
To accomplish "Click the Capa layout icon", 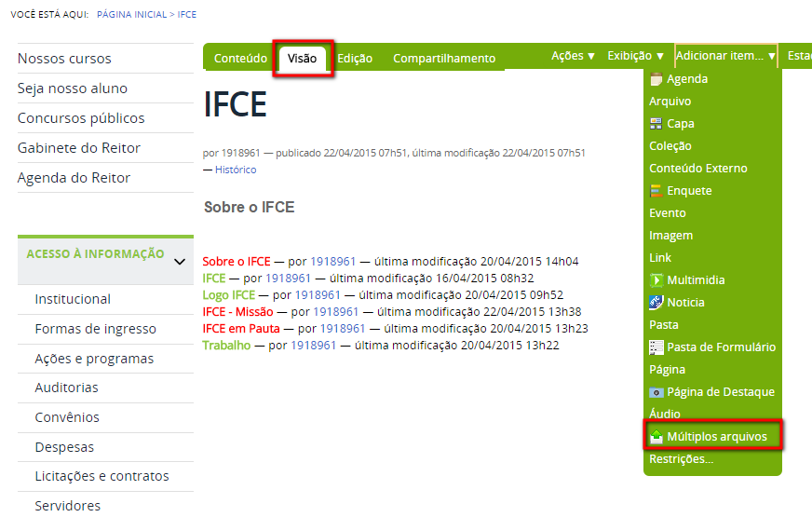I will (x=656, y=124).
